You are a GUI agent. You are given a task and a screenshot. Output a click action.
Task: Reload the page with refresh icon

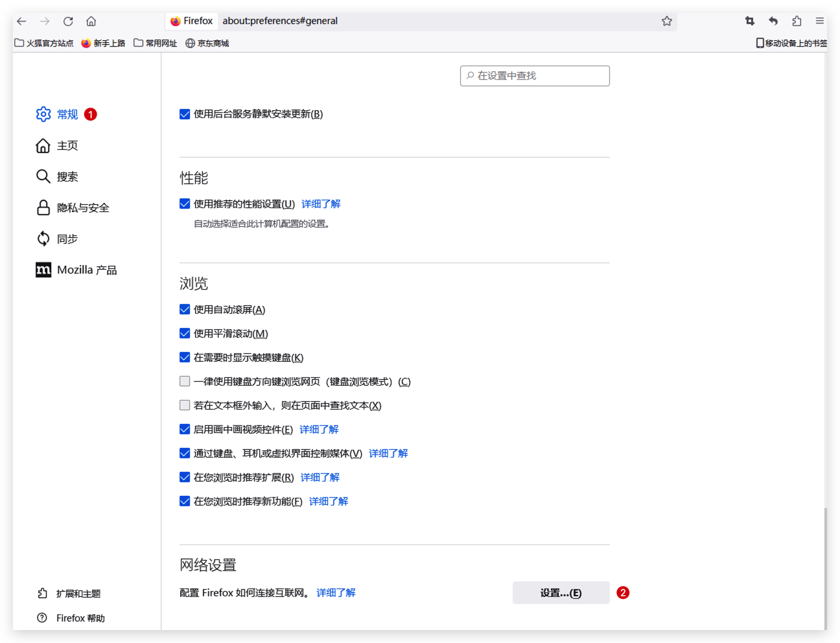68,21
